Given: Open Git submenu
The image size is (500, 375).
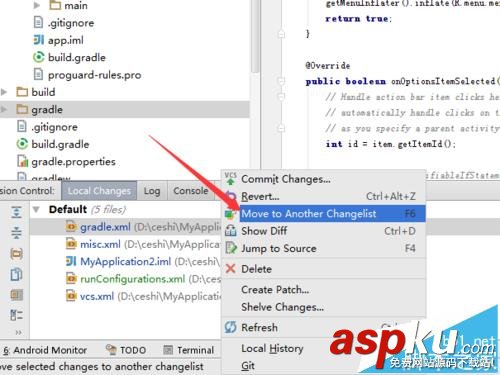Looking at the screenshot, I should tap(248, 366).
